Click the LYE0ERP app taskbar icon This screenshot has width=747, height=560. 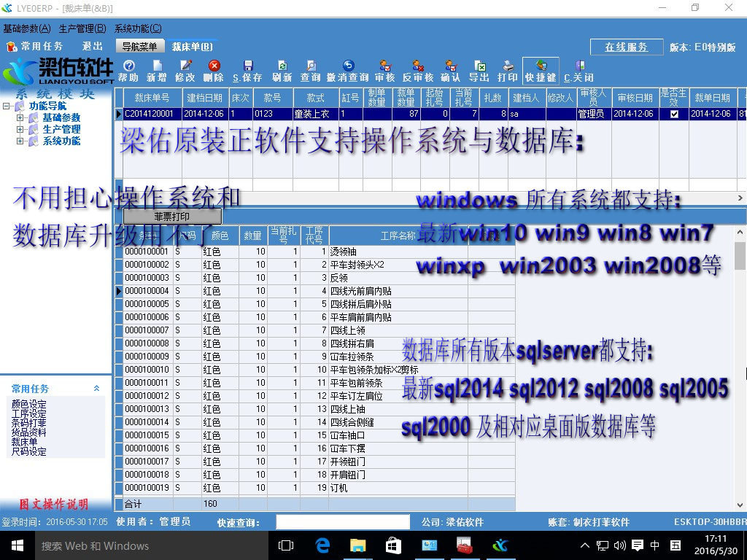500,545
